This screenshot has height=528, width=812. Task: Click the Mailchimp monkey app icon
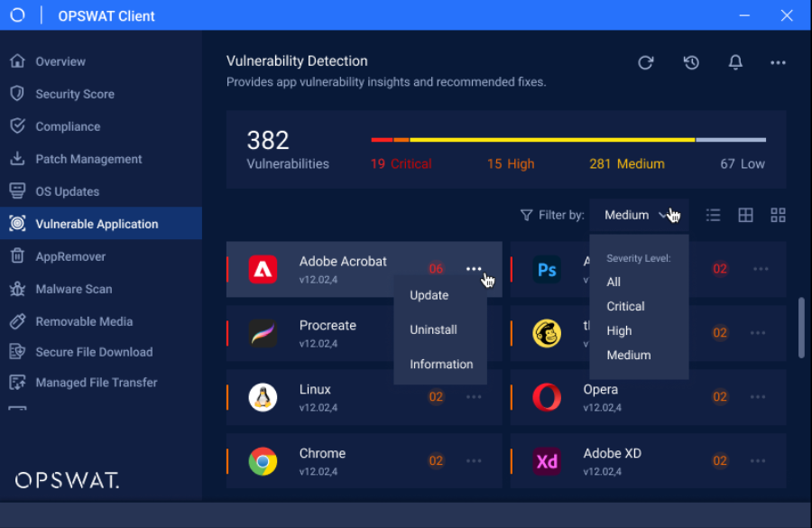(547, 333)
